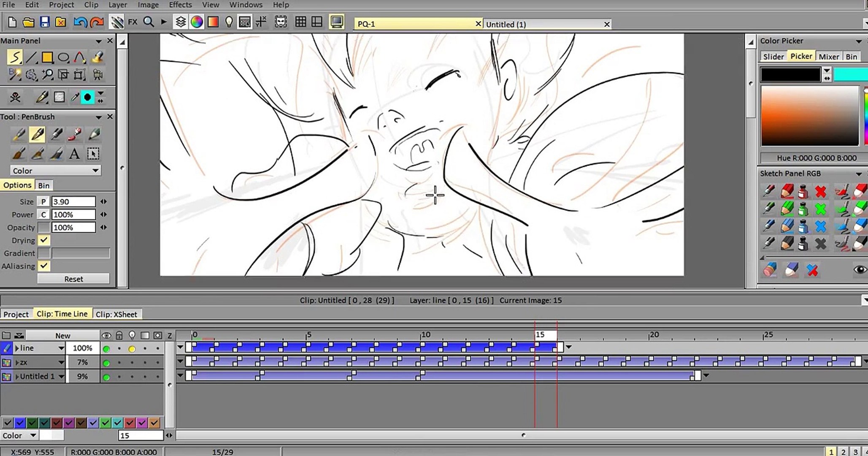Toggle visibility dot of zx layer

[106, 363]
